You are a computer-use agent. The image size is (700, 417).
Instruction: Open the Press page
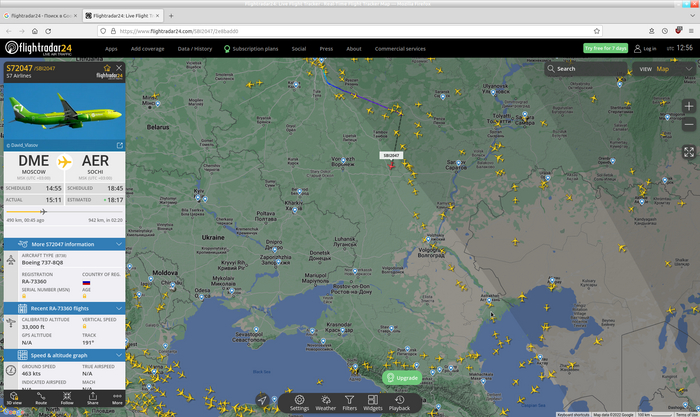pos(326,49)
